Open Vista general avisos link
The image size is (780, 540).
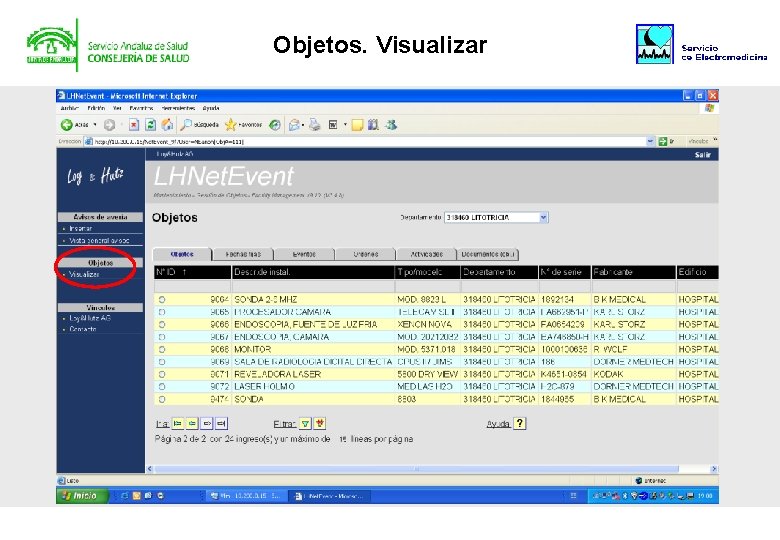point(99,241)
